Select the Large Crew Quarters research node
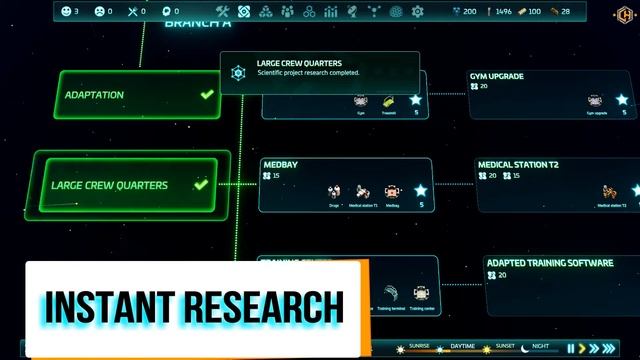Screen dimensions: 640x360 pos(128,185)
